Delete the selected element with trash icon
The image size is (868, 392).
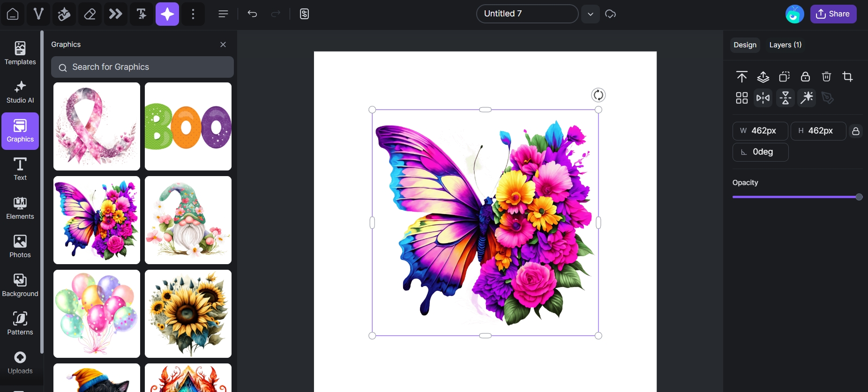826,77
